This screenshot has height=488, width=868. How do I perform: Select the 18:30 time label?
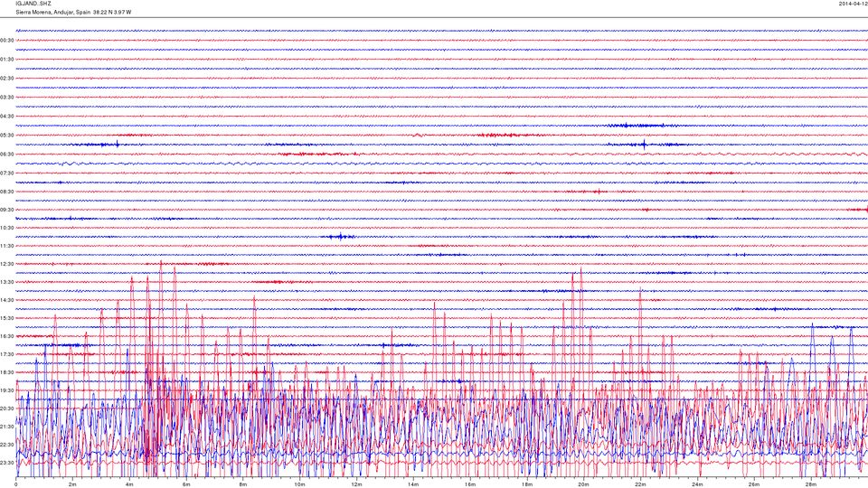[7, 372]
